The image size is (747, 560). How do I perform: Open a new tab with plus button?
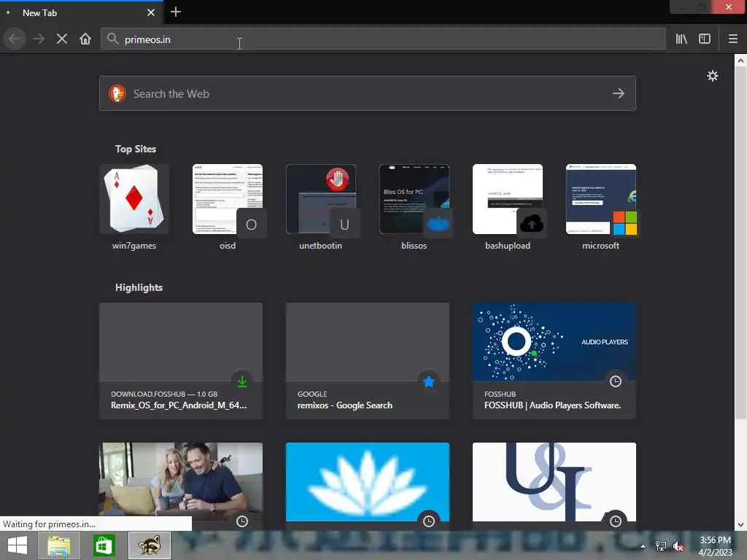click(x=175, y=12)
